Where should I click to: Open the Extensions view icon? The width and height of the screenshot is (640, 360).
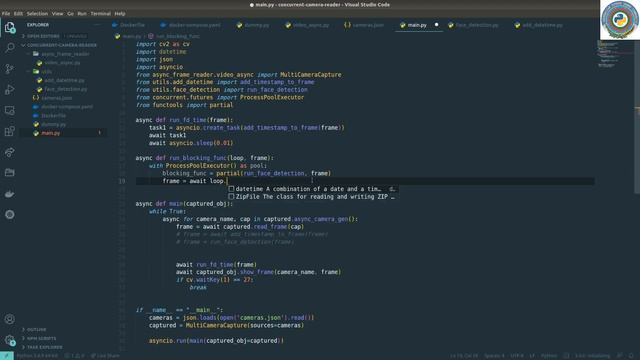[10, 131]
